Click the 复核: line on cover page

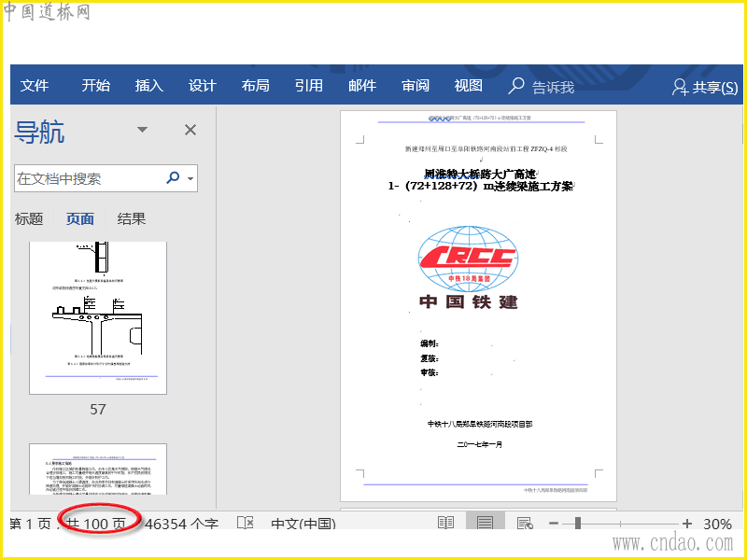tap(430, 358)
